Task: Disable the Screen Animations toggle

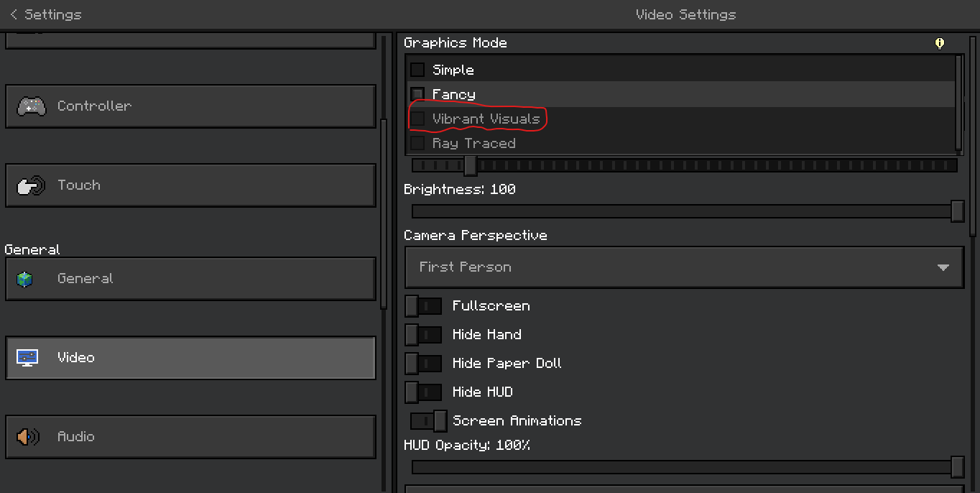Action: click(429, 421)
